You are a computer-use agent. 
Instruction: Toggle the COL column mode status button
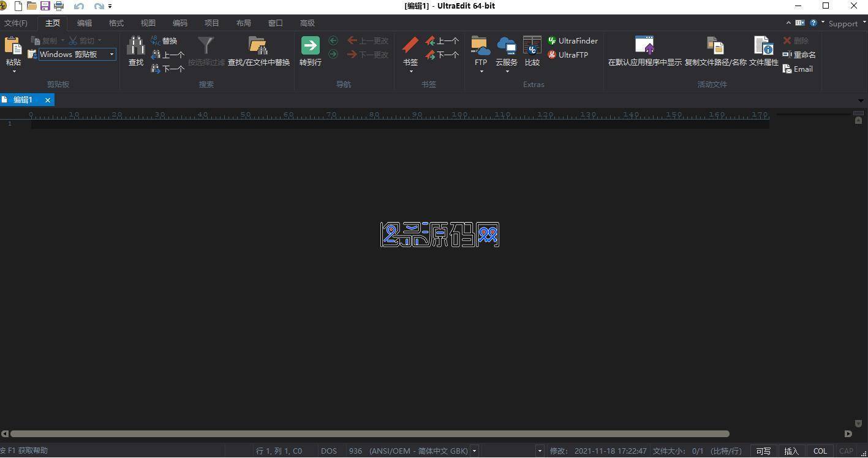tap(820, 451)
